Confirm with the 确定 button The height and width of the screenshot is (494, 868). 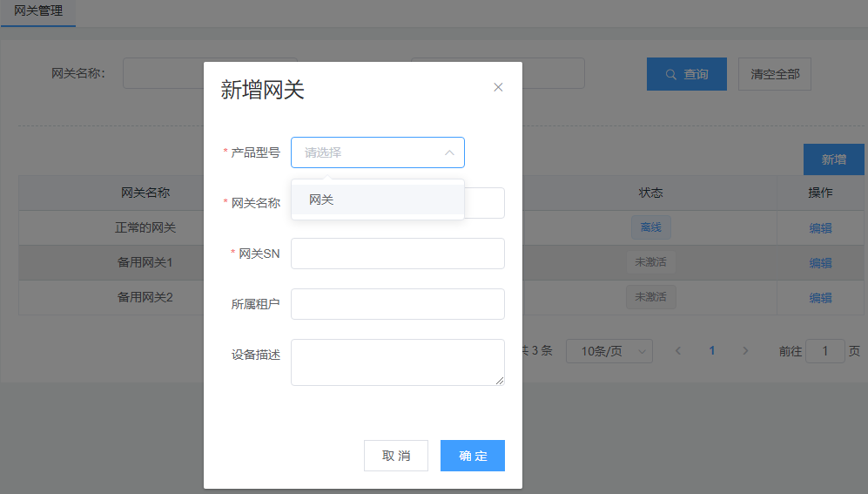(472, 456)
